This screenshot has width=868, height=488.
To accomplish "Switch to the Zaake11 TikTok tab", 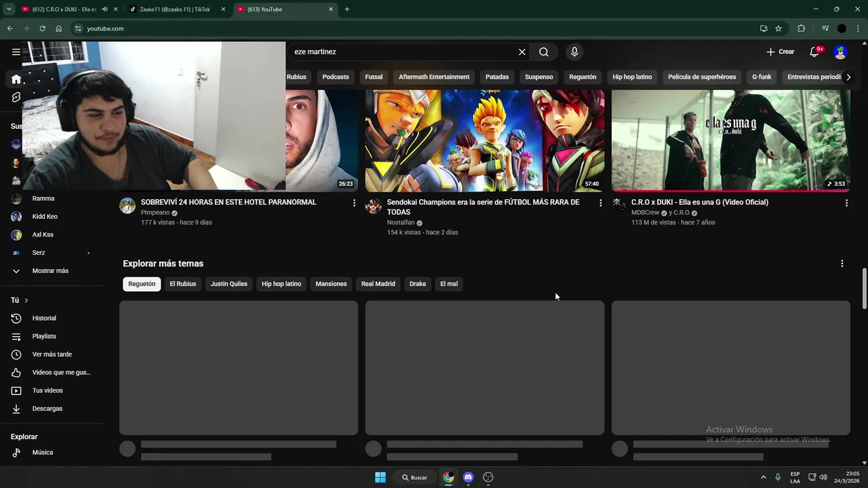I will (x=176, y=9).
